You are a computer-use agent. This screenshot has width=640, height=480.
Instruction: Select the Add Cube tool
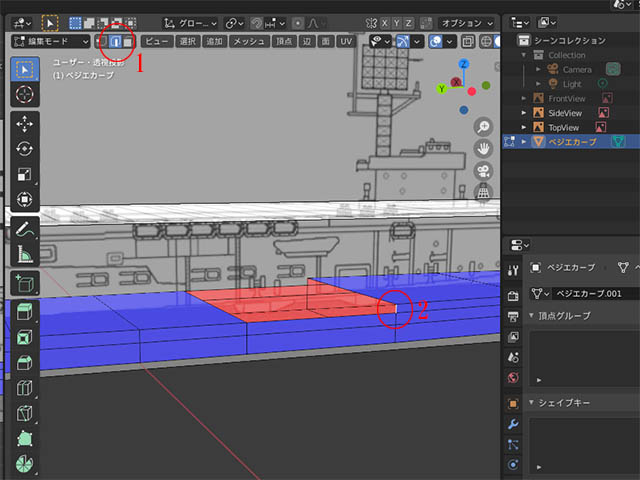click(24, 283)
